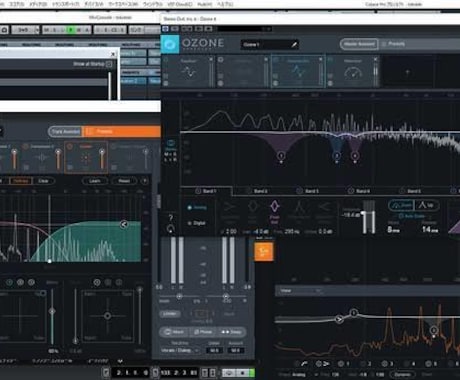Screen dimensions: 460x380
Task: Open the Maximizer module in Ozone
Action: [x=353, y=71]
